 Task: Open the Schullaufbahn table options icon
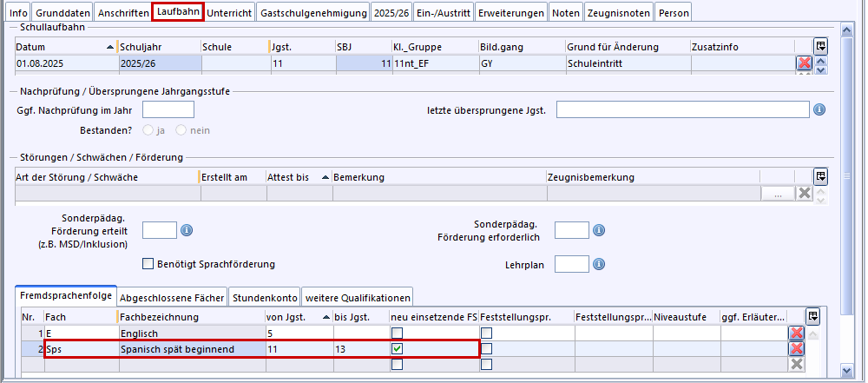820,46
